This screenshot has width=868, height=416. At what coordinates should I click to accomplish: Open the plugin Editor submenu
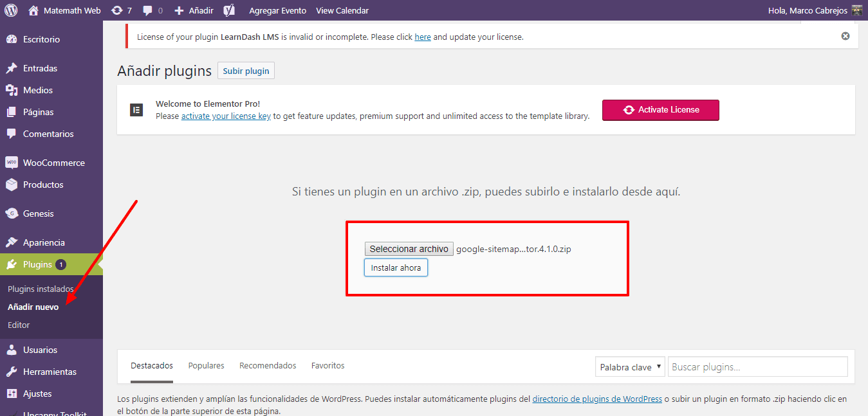point(19,325)
